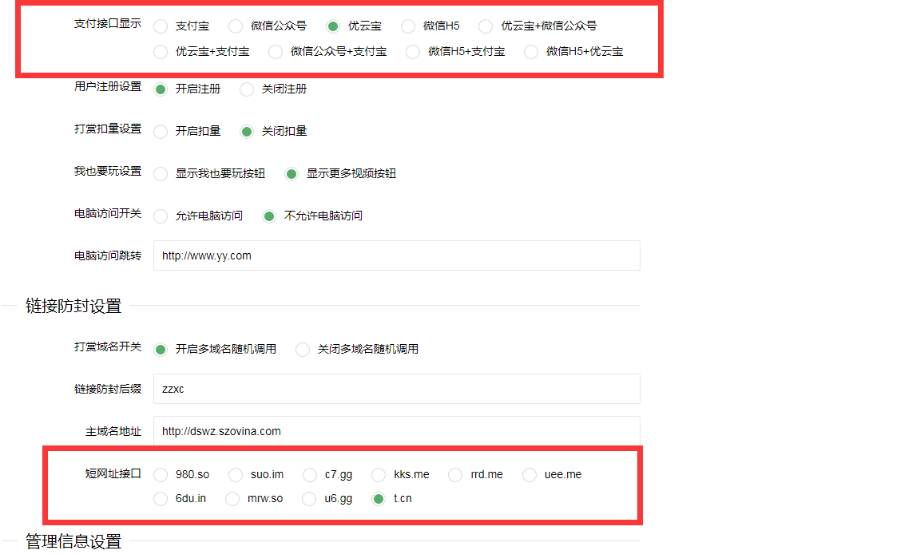Choose kks.me short URL interface
This screenshot has height=554, width=900.
pos(379,475)
